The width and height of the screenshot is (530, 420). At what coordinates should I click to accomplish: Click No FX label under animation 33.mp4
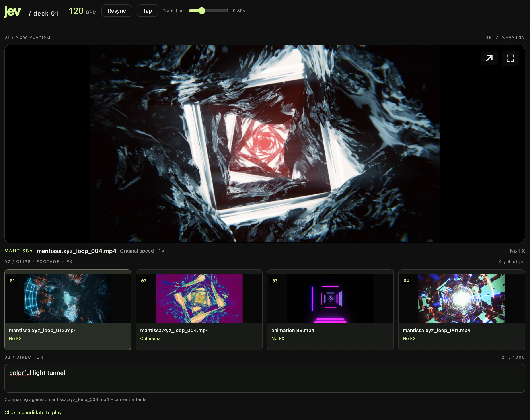278,338
